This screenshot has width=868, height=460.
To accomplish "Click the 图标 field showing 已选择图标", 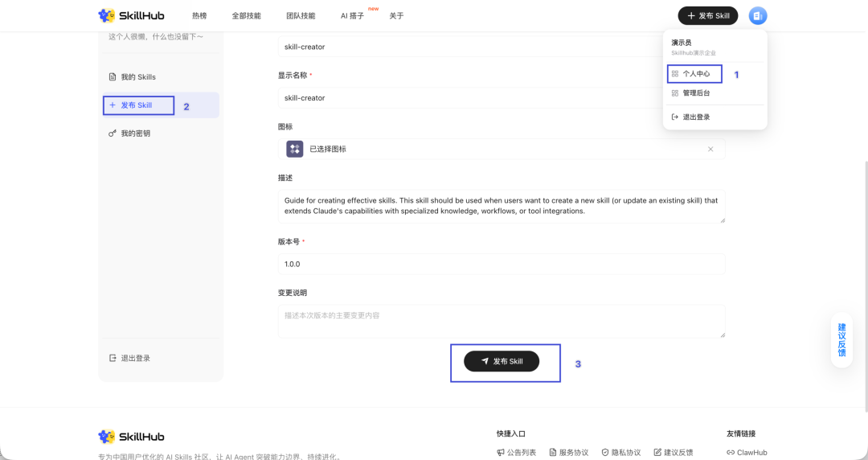I will click(502, 149).
